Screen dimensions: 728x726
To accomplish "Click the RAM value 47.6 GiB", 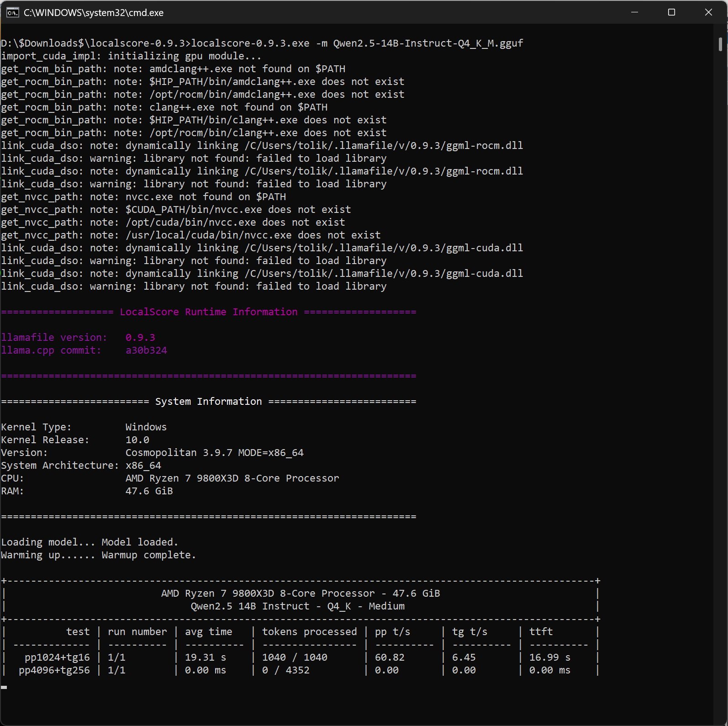I will click(149, 491).
